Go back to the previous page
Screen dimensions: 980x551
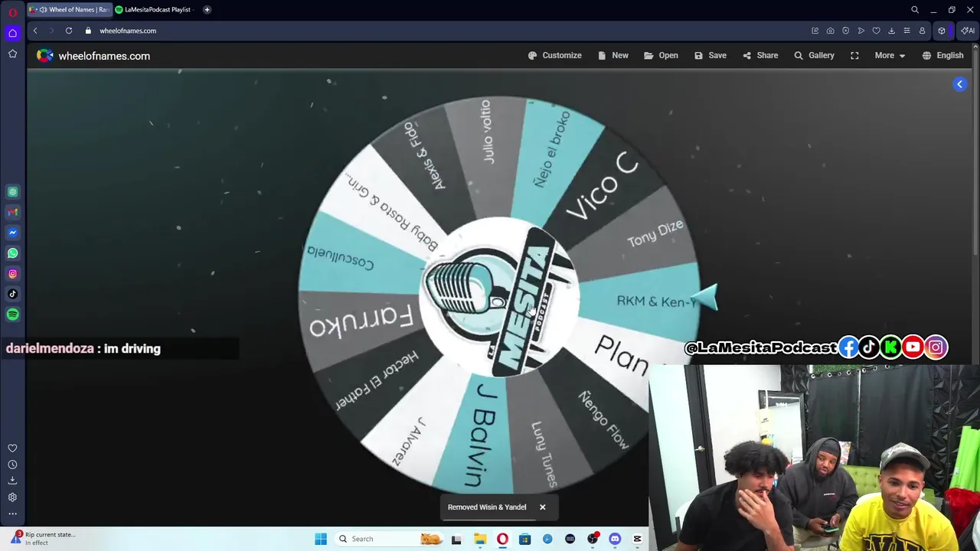point(35,31)
